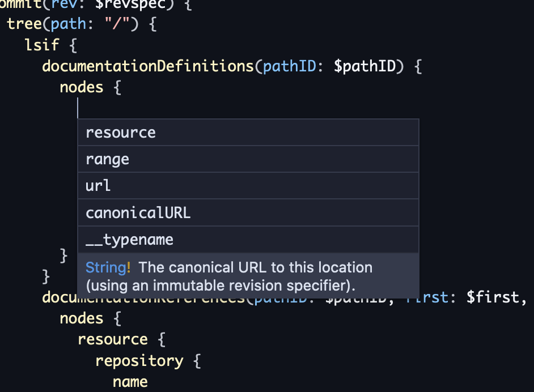Click the "/" string literal in tree
Image resolution: width=534 pixels, height=392 pixels.
pos(117,23)
